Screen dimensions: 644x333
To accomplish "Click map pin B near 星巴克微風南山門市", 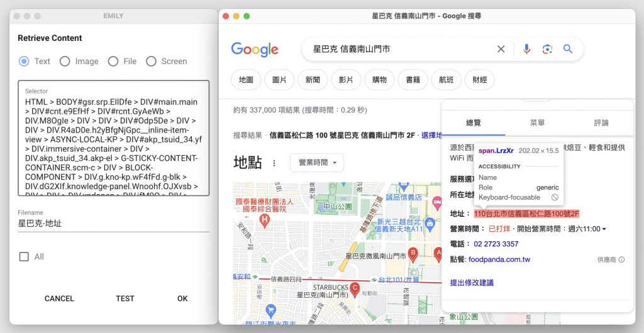I will point(413,254).
